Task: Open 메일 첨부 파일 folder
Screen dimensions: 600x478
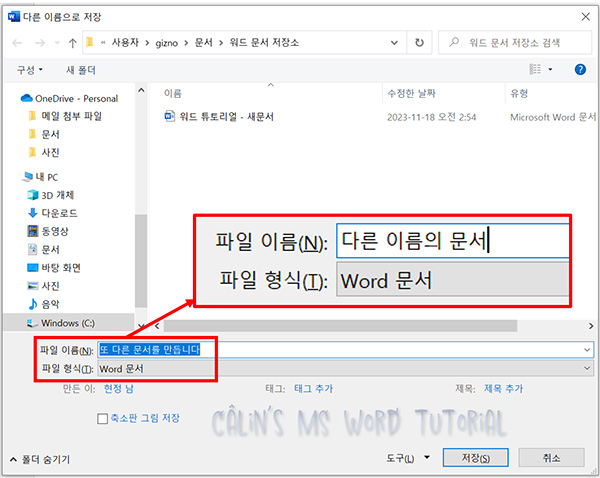Action: [x=65, y=116]
